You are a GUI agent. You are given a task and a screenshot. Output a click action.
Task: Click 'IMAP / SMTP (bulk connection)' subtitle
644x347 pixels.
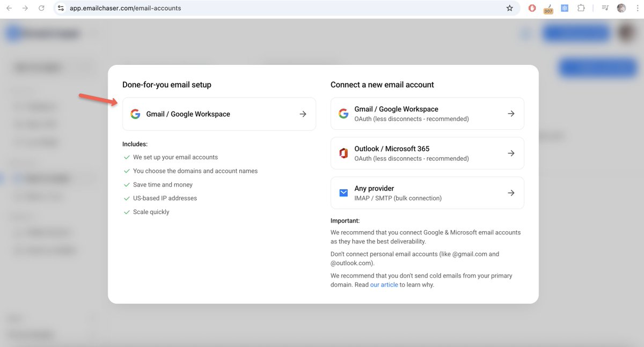click(398, 198)
